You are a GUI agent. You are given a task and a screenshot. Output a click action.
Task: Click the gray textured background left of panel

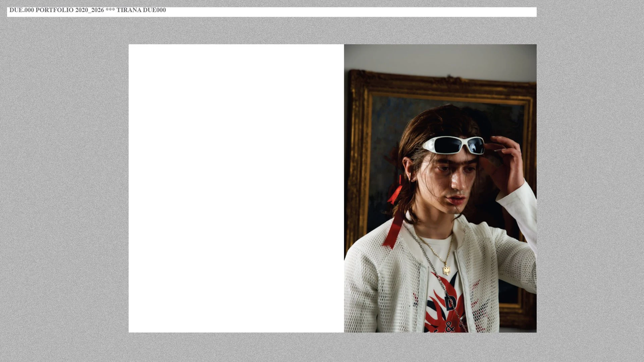point(64,188)
